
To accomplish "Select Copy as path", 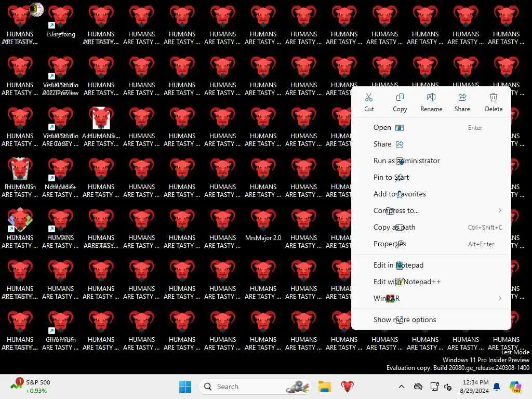I will point(431,228).
